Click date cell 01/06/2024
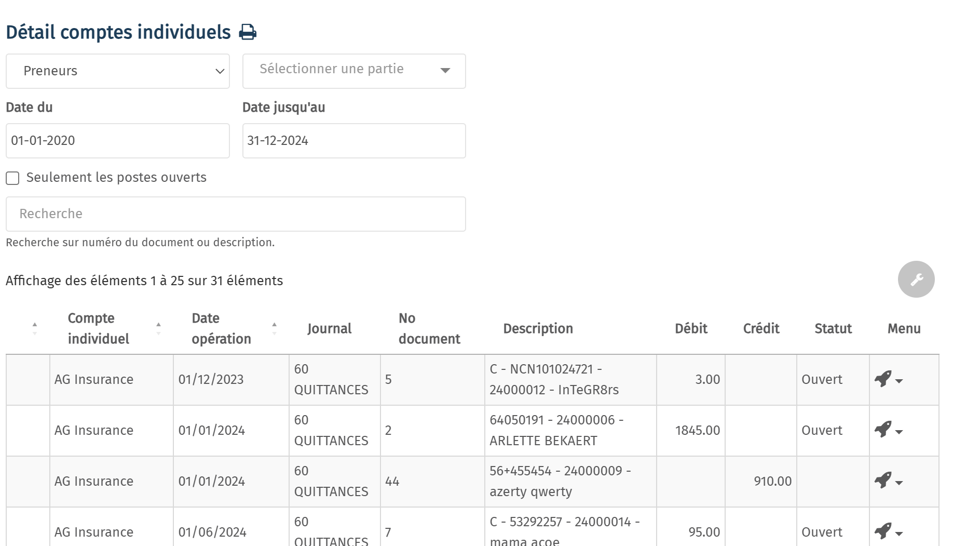Image resolution: width=980 pixels, height=546 pixels. click(212, 532)
